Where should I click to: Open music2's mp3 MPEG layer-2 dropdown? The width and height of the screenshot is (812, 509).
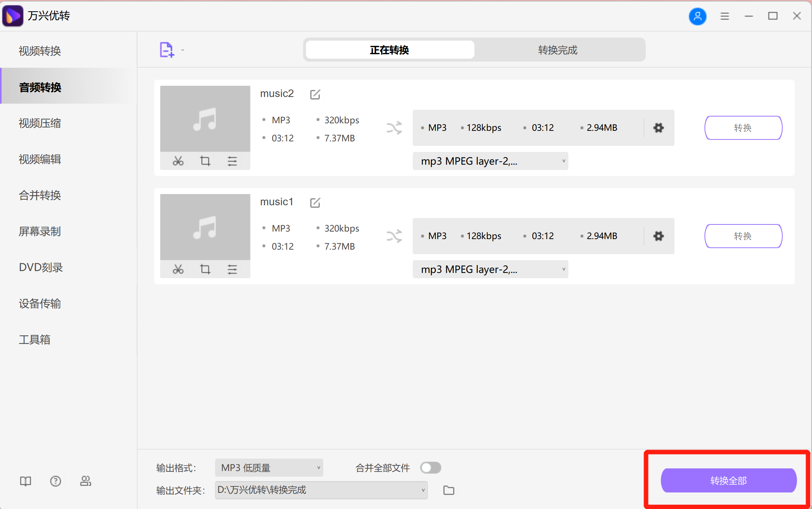pos(490,161)
